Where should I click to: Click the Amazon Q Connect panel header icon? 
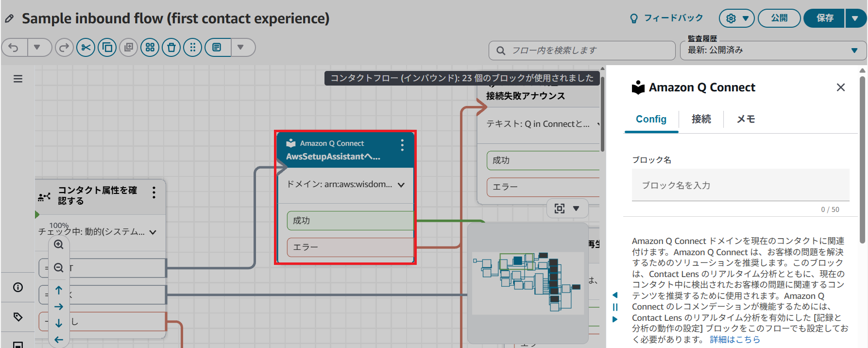click(x=638, y=87)
